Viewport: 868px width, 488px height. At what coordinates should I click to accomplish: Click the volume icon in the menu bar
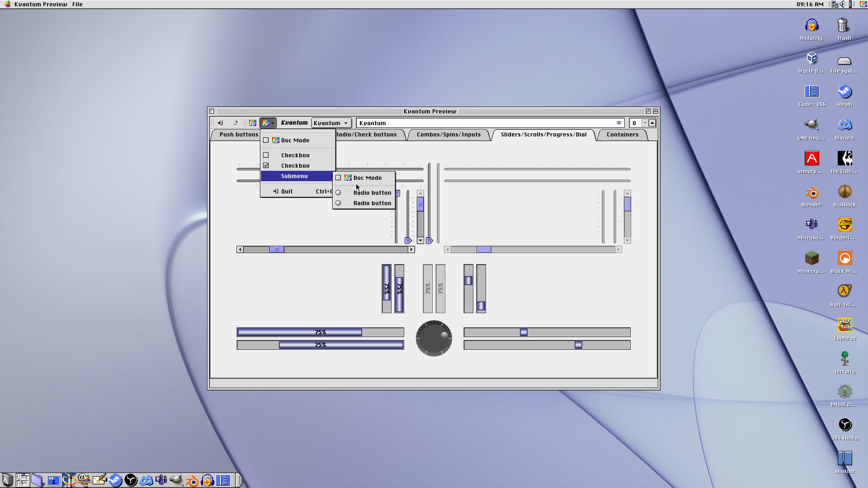844,4
